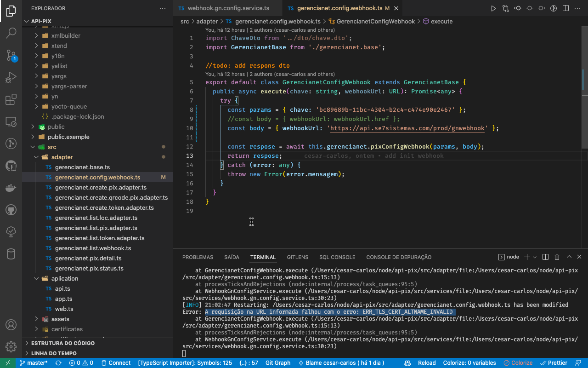Viewport: 588px width, 368px height.
Task: Open the api.se7sistemas.com webhook URL link
Action: [x=407, y=128]
